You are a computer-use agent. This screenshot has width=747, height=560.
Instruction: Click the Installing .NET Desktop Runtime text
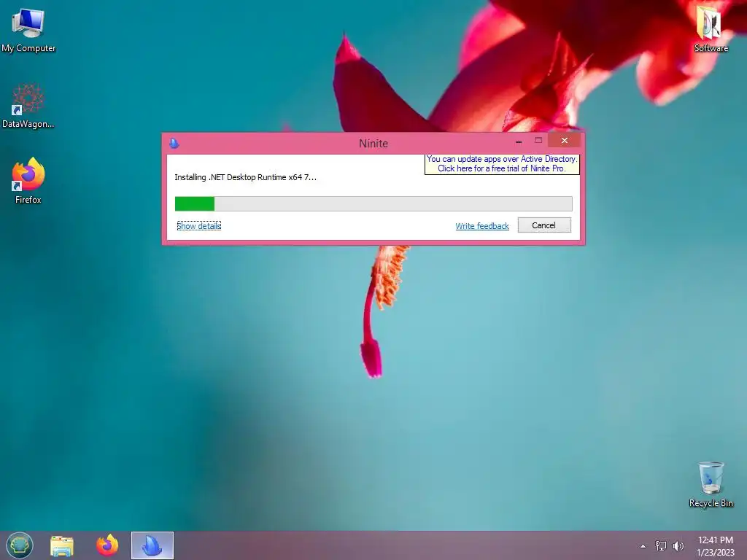[245, 177]
